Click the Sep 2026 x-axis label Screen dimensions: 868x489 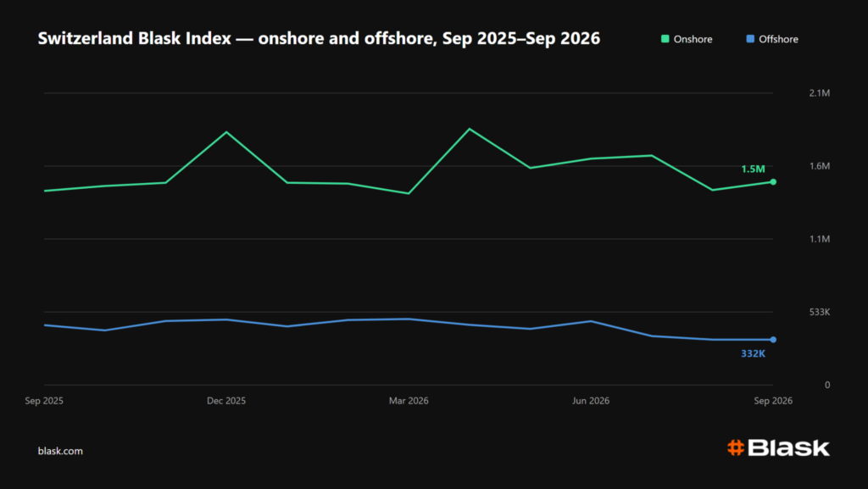[773, 401]
